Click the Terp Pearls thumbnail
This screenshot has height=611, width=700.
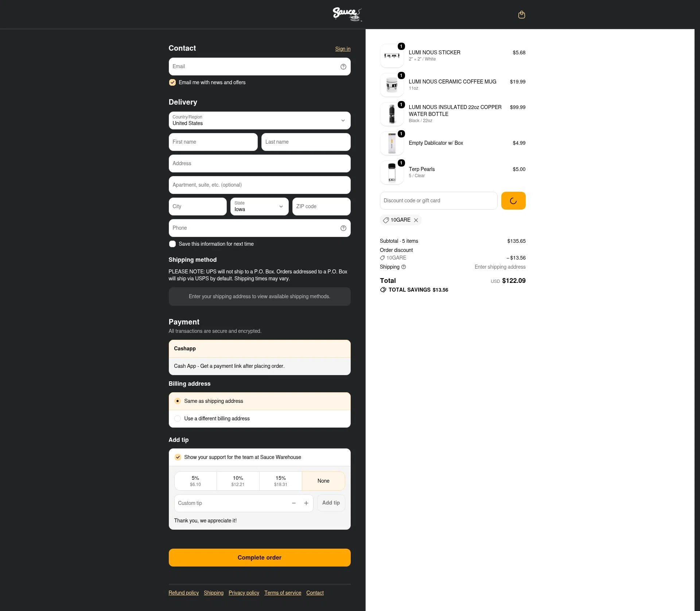(x=392, y=172)
